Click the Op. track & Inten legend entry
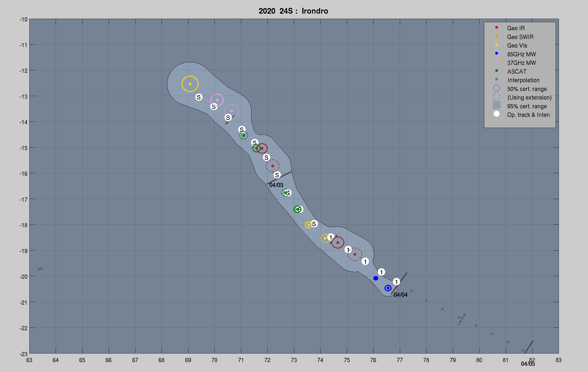The height and width of the screenshot is (372, 588). (x=528, y=115)
